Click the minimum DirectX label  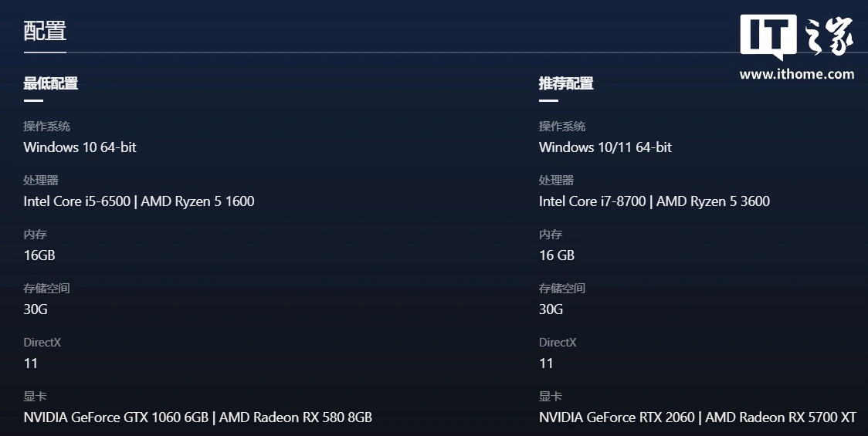coord(42,343)
